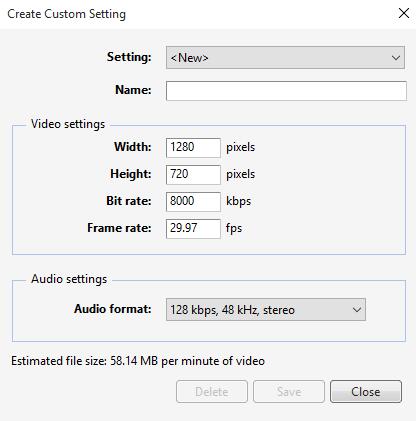
Task: Click the Close button
Action: (x=366, y=392)
